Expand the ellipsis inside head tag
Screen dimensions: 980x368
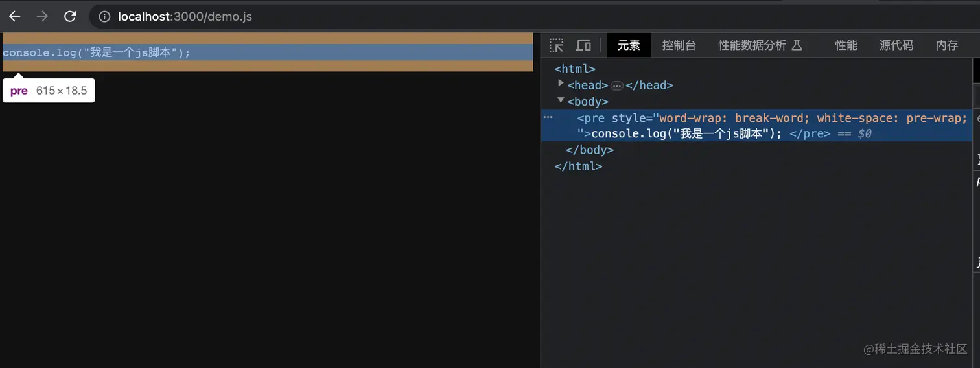coord(617,86)
